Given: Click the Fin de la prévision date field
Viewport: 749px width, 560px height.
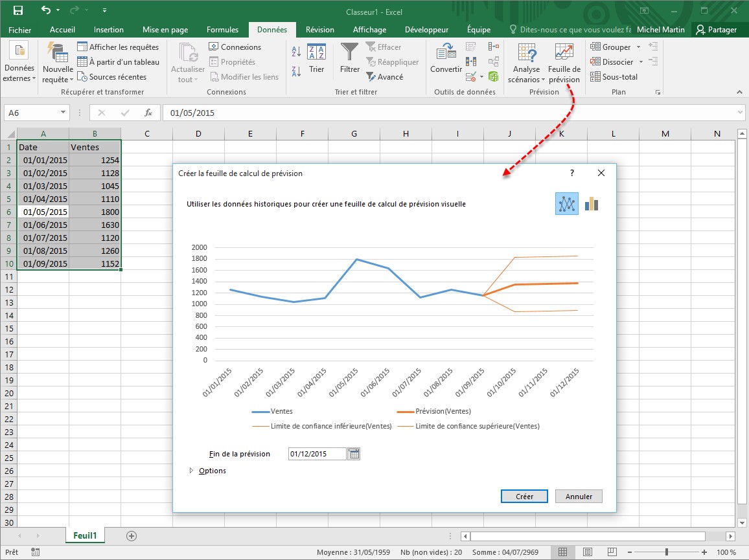Looking at the screenshot, I should [x=317, y=454].
